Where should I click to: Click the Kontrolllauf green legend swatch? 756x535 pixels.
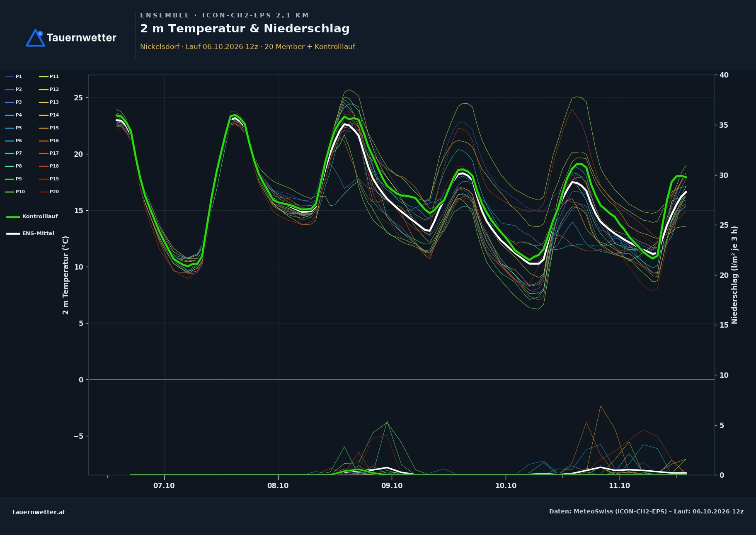tap(13, 217)
